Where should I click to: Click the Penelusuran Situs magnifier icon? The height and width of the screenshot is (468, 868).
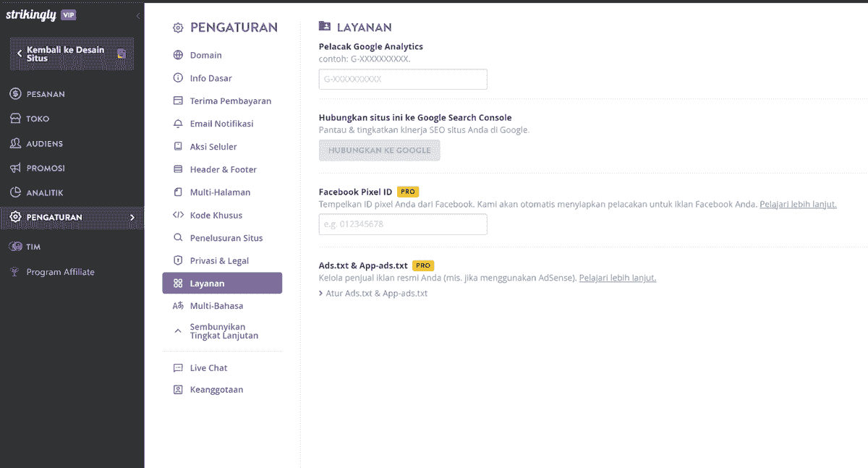pyautogui.click(x=178, y=238)
